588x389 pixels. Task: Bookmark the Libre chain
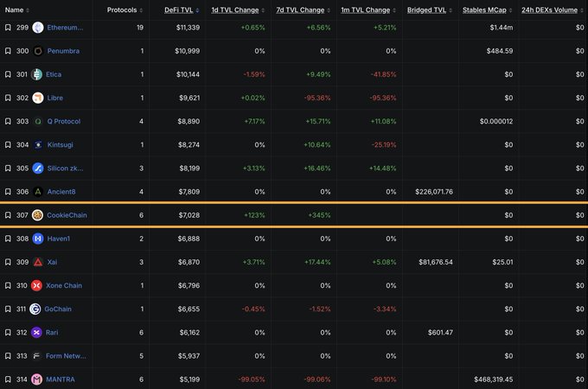8,98
